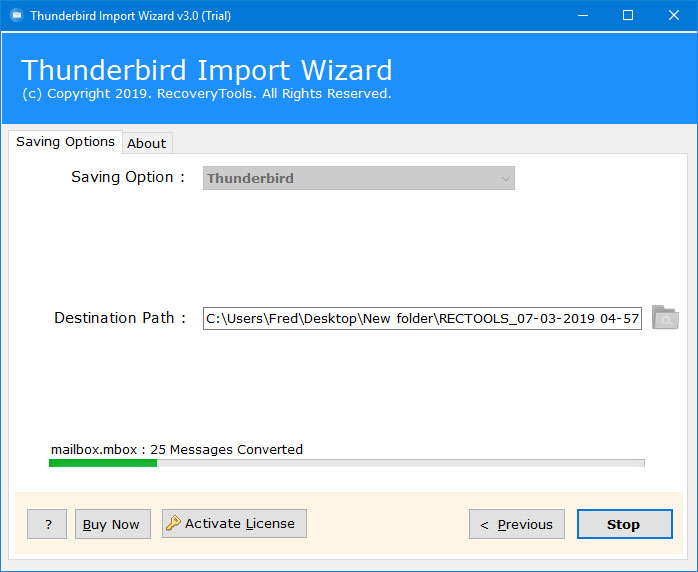Click inside the Destination Path field
Image resolution: width=698 pixels, height=572 pixels.
422,318
